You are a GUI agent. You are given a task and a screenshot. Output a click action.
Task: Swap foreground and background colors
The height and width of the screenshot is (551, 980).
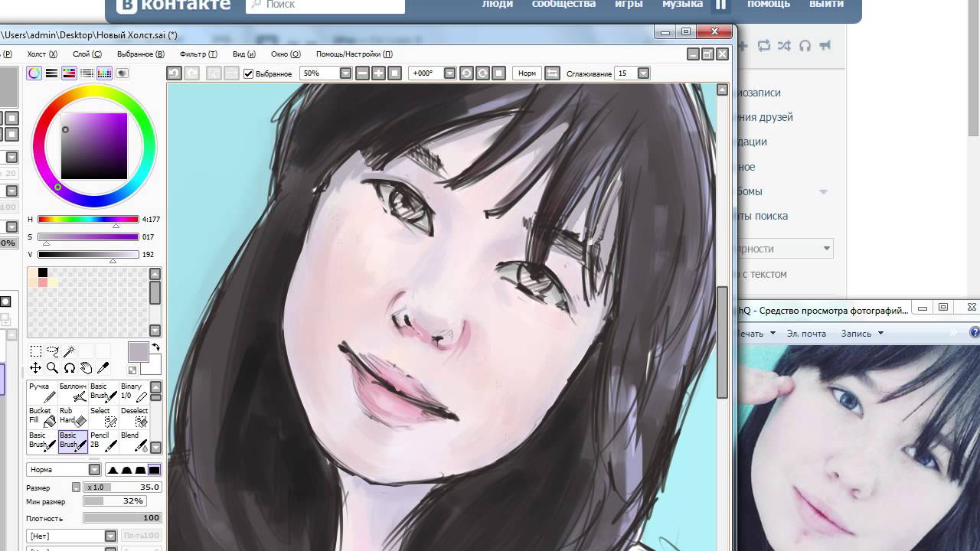(156, 347)
